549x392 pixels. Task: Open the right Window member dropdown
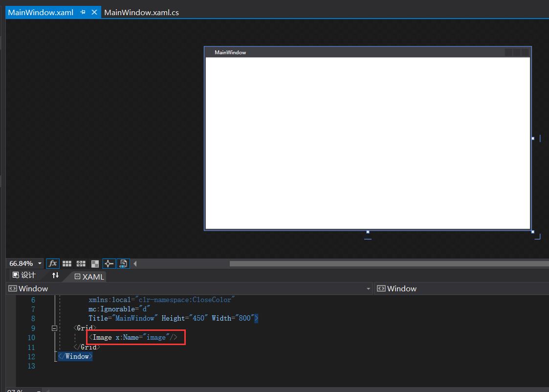click(462, 289)
